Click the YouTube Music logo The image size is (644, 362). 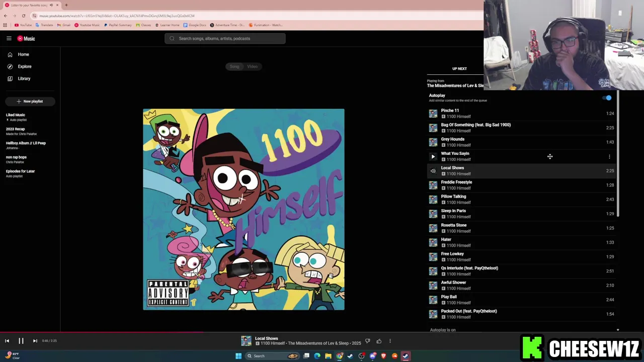pos(26,38)
